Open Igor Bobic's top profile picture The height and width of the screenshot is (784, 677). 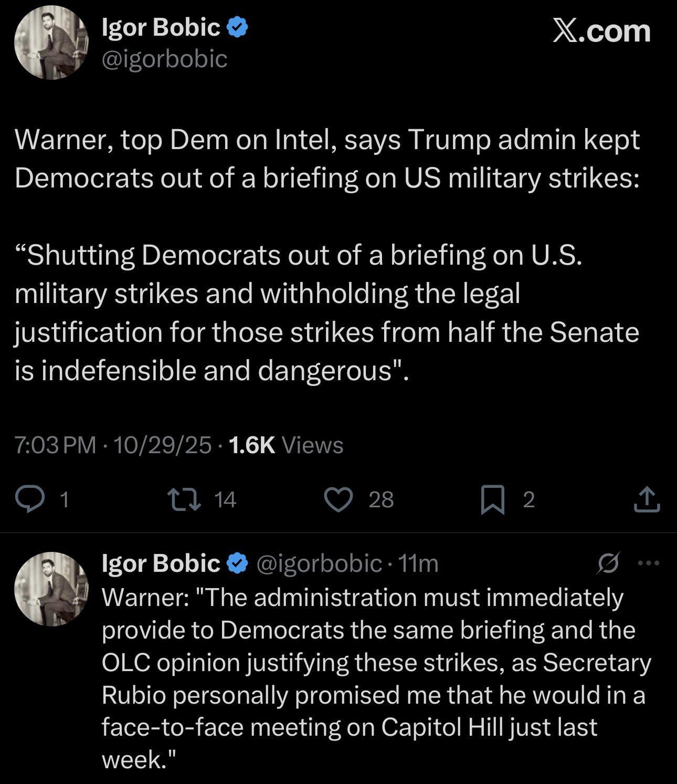tap(51, 43)
